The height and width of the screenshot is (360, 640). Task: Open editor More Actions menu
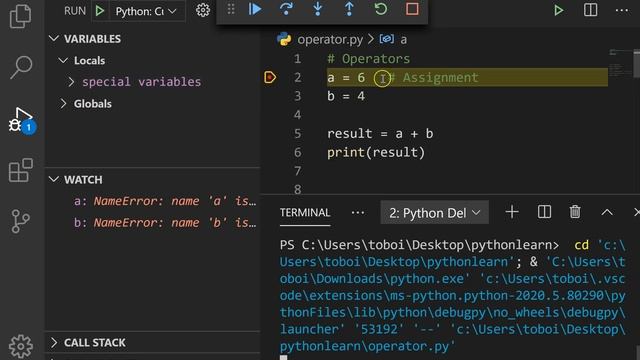622,10
